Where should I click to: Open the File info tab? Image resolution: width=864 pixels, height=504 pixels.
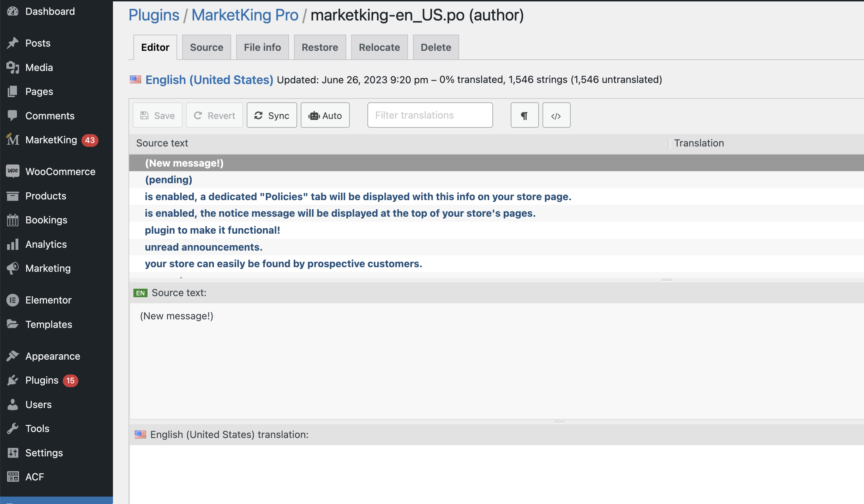(262, 47)
